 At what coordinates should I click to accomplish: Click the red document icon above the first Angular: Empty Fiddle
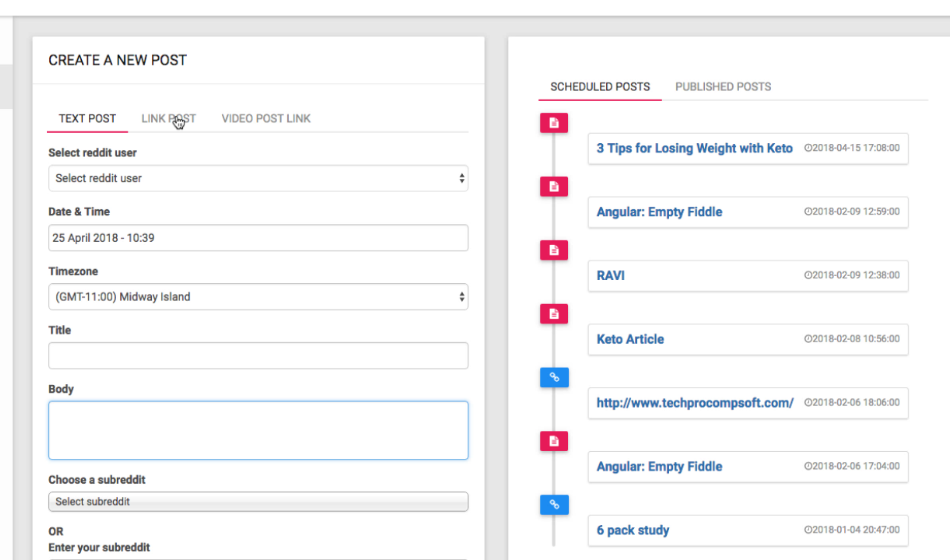[x=554, y=187]
